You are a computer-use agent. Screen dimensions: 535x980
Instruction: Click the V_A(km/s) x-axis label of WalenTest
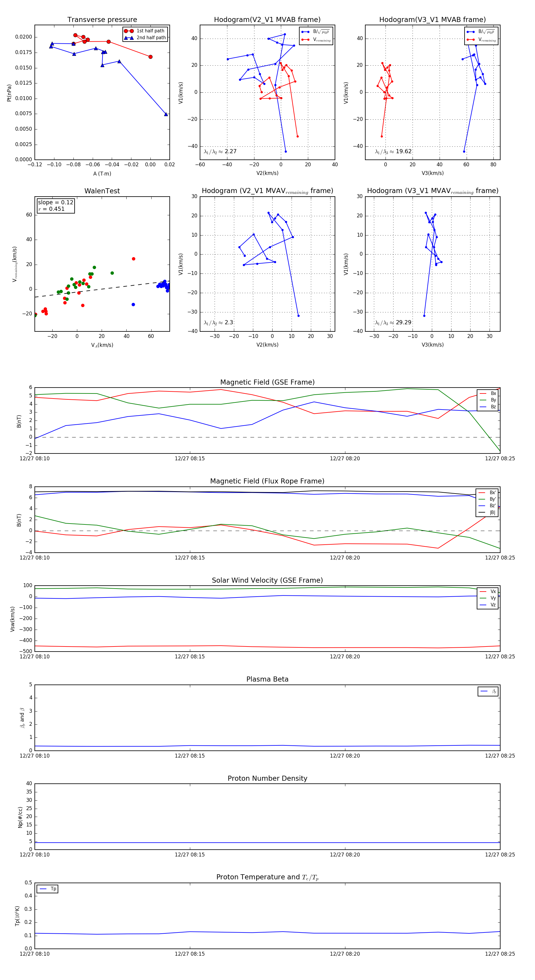[x=102, y=345]
